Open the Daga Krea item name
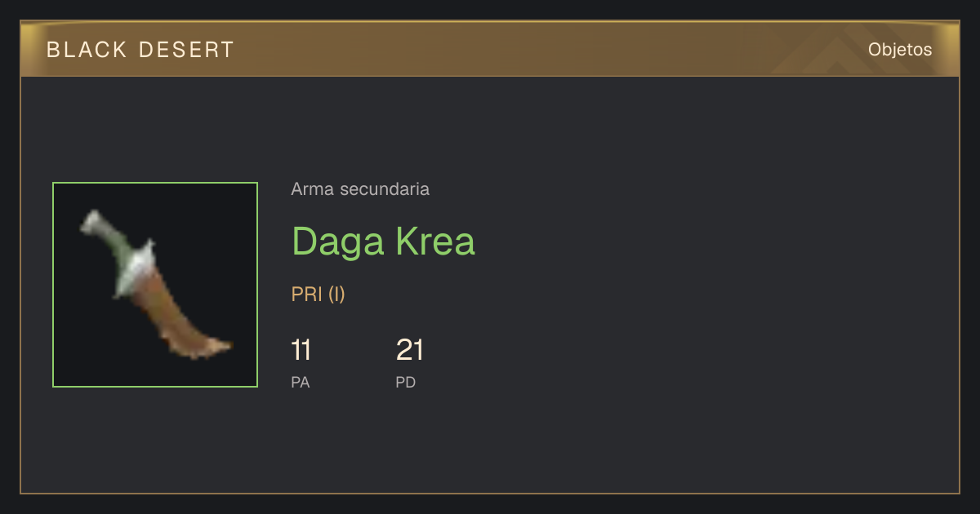Viewport: 980px width, 514px height. point(383,241)
